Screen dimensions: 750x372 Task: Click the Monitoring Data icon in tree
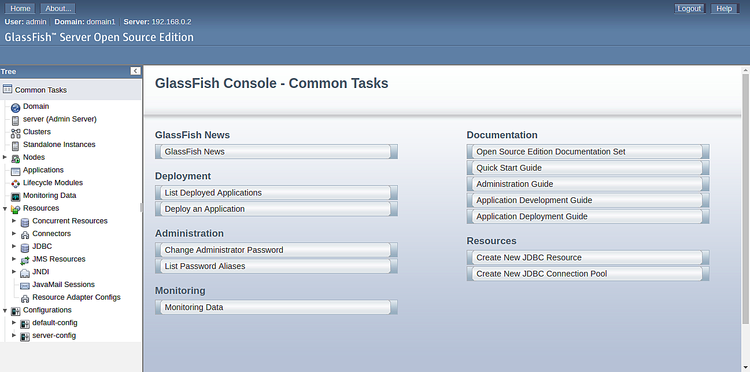coord(15,197)
